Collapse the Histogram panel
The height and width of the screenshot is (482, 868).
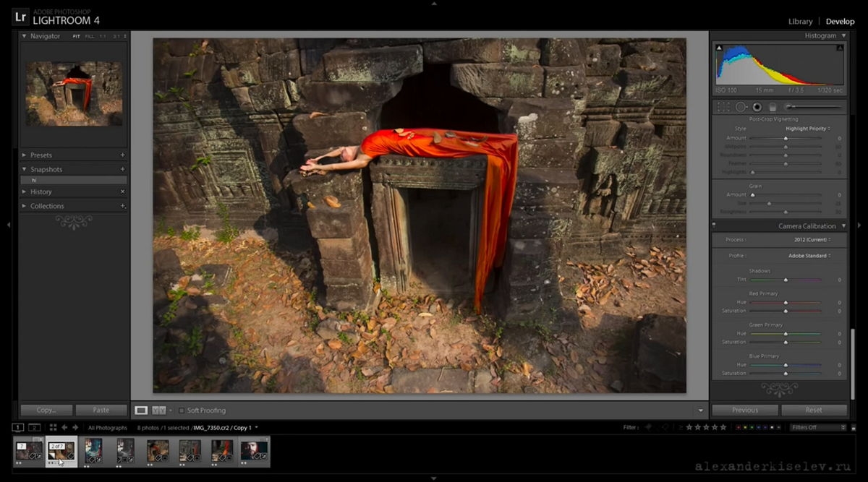click(x=843, y=35)
